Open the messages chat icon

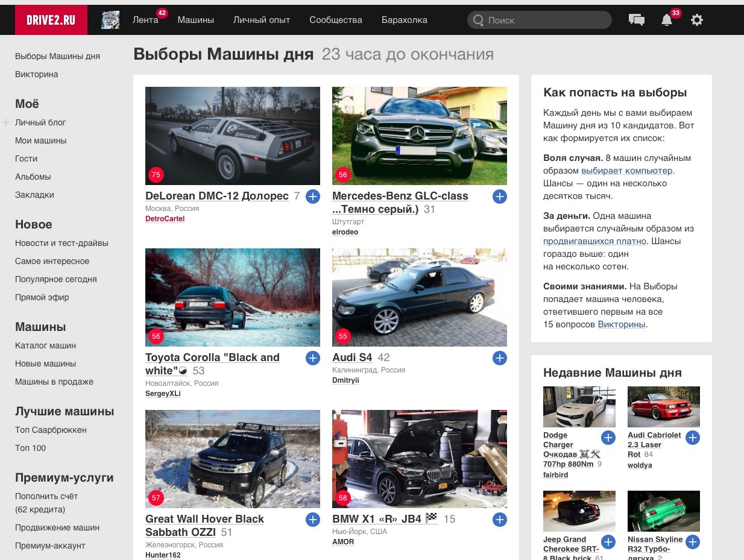coord(636,20)
